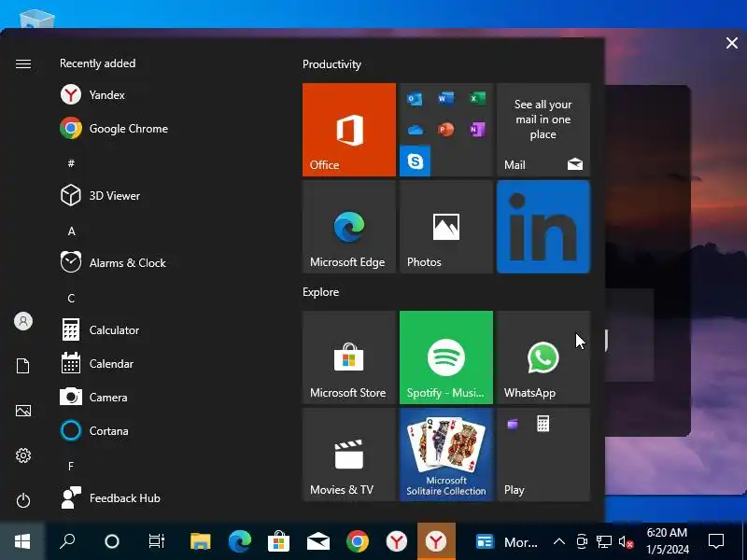This screenshot has height=560, width=747.
Task: Open the Photos tile
Action: click(446, 227)
